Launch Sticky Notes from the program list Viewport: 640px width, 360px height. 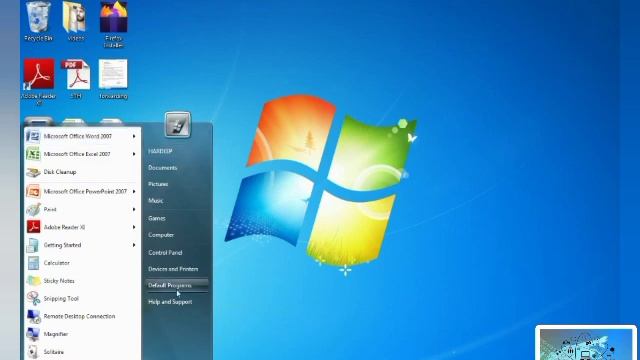59,281
